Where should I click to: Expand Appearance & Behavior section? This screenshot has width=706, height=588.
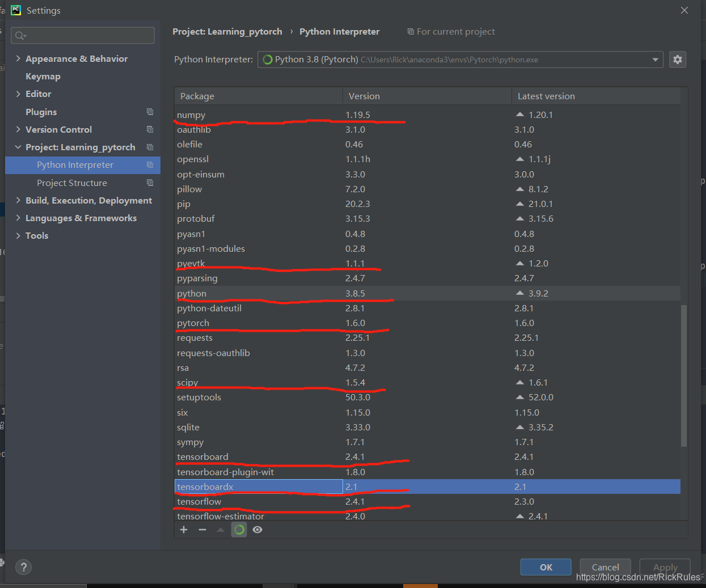(18, 58)
